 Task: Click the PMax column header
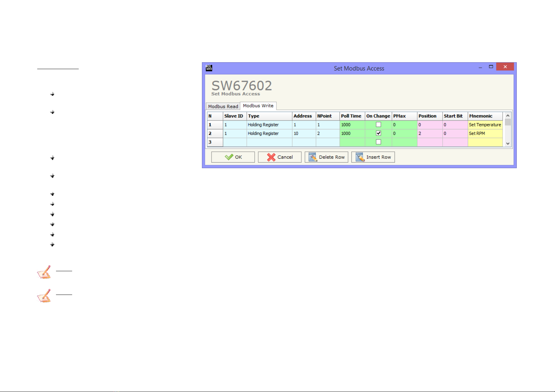pos(404,116)
